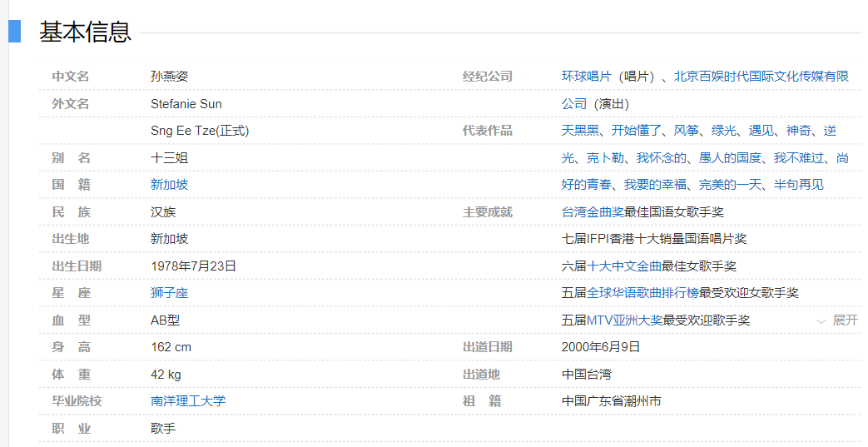Select the text 七届IFPI香港十大销量国语唱片奖
The image size is (868, 447).
coord(654,239)
